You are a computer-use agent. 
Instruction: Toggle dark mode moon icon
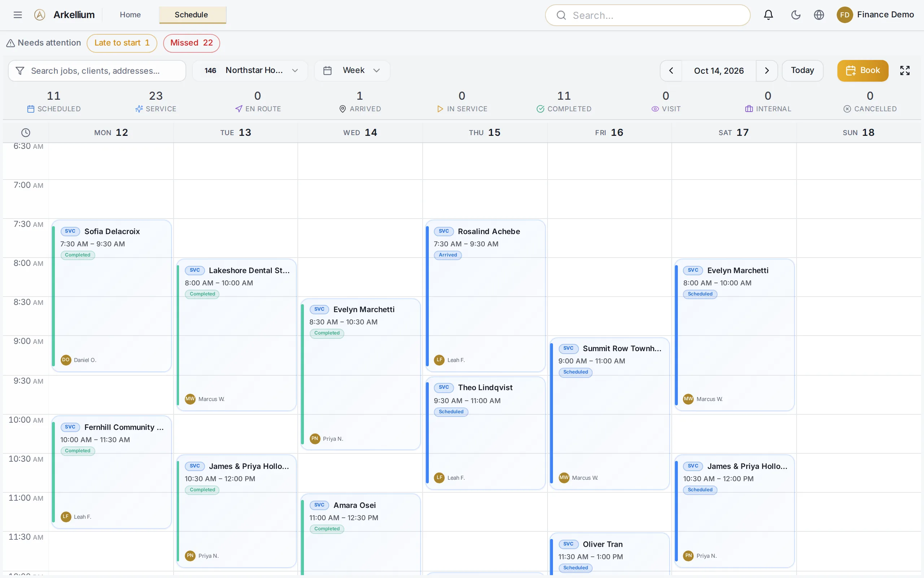(796, 15)
